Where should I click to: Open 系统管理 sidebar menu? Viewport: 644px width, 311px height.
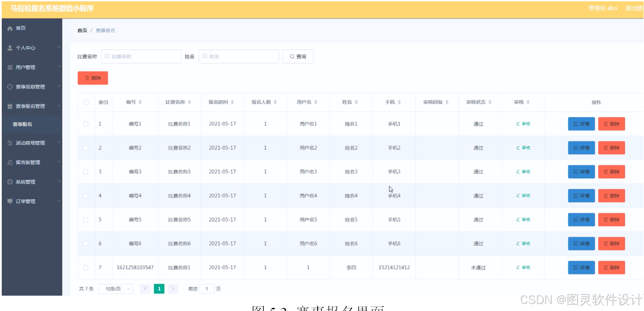click(32, 182)
